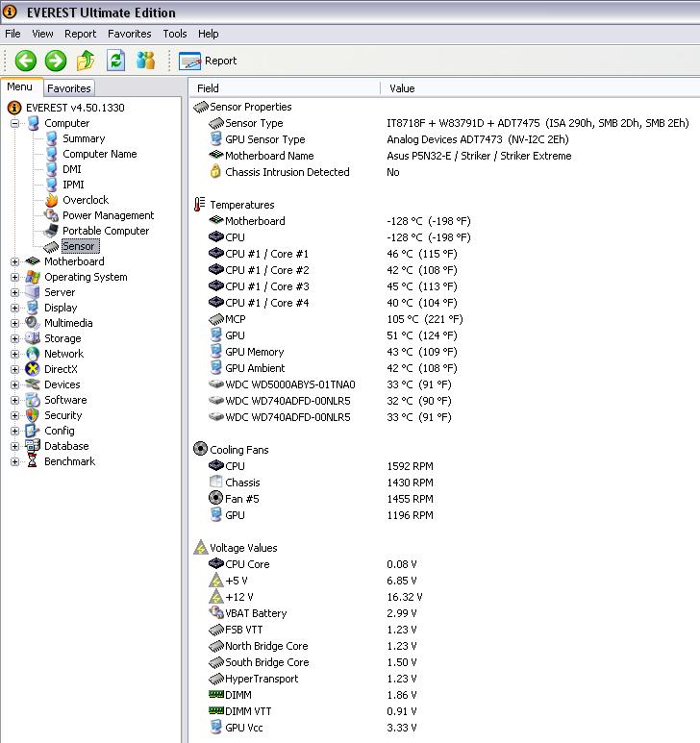Viewport: 700px width, 743px height.
Task: Open Power Management in the tree
Action: [x=108, y=215]
